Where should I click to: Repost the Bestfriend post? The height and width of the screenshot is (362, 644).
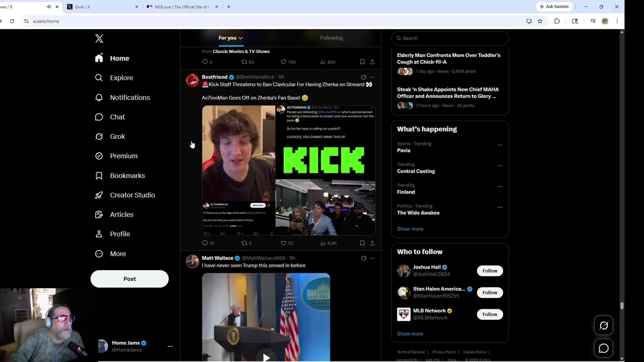coord(246,243)
